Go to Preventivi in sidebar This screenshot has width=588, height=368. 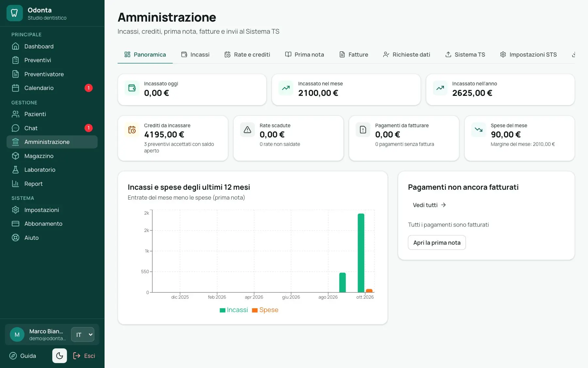coord(52,60)
